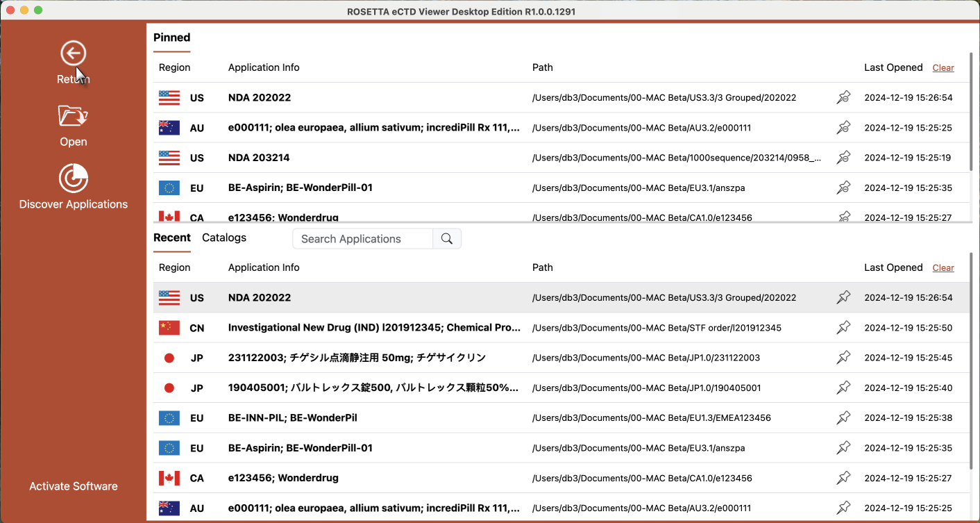Click the Discover Applications icon
Screen dimensions: 980x523
[73, 179]
